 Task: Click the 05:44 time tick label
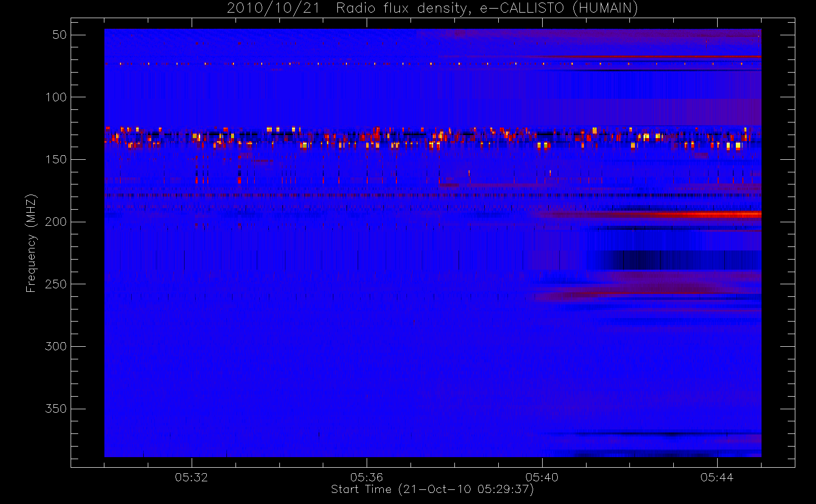(x=717, y=477)
